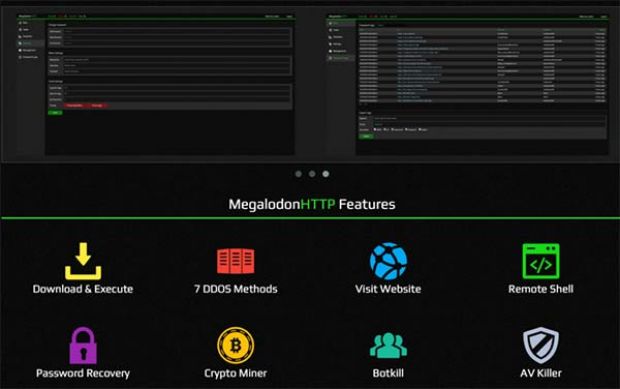Click the Crypto Miner label text
This screenshot has height=389, width=620.
coord(236,373)
